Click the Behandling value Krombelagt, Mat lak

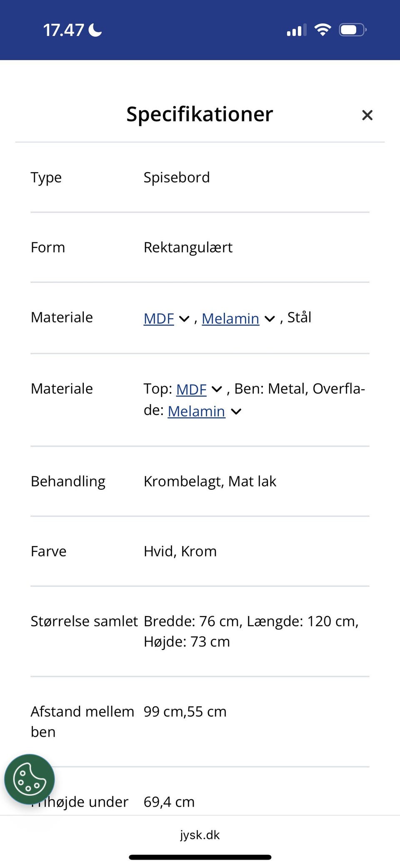210,481
